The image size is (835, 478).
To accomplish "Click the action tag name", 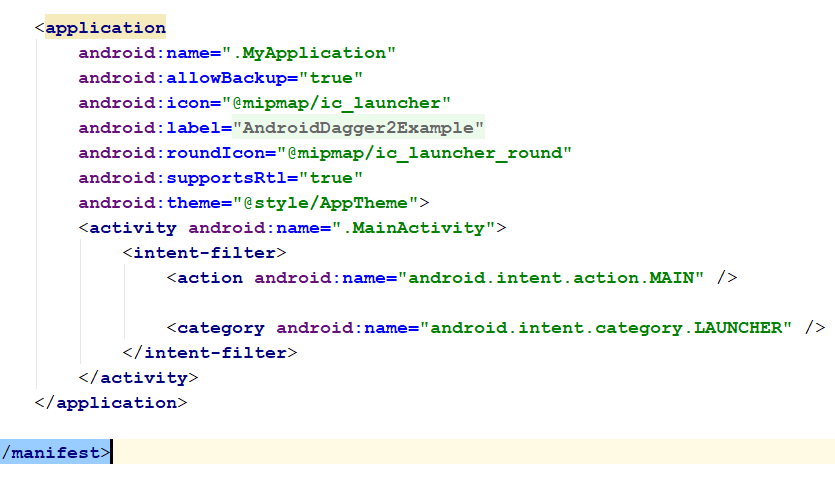I will pos(209,278).
